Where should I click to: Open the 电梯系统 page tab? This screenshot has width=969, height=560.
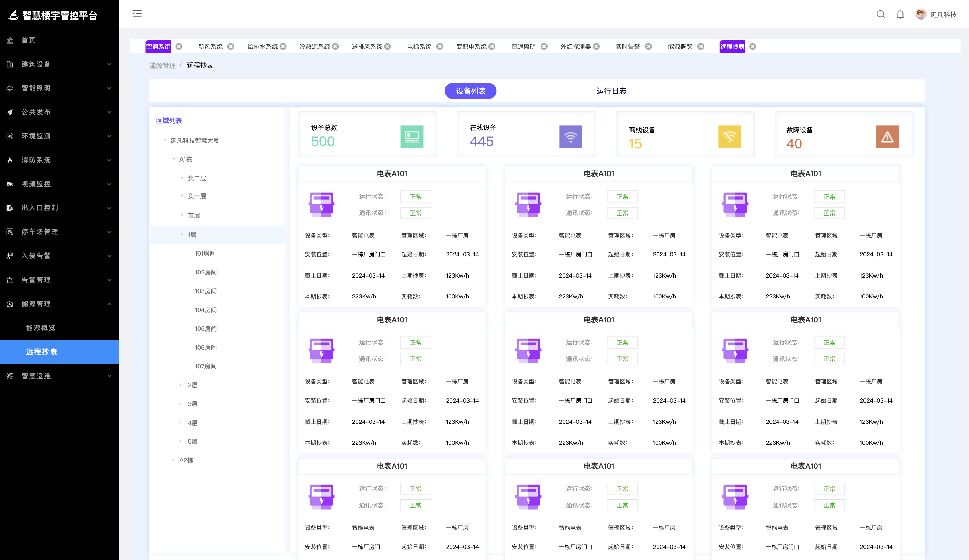pyautogui.click(x=419, y=47)
